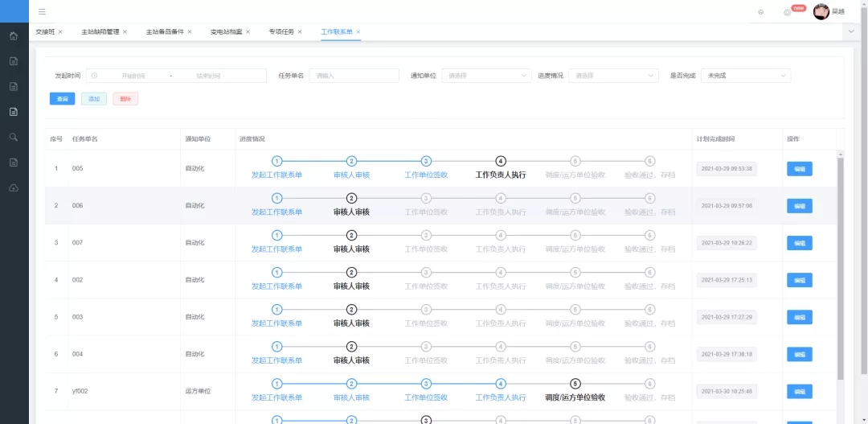Click the small home icon in top header

pos(760,12)
